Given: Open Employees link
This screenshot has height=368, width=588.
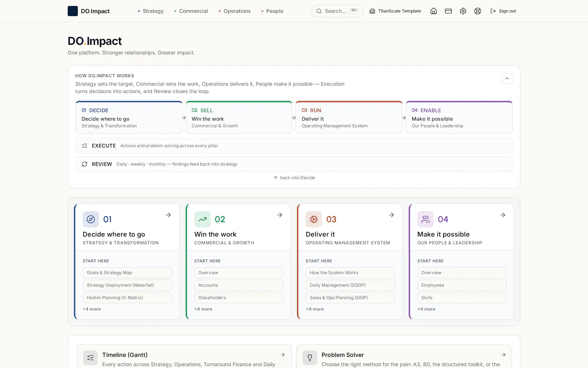Looking at the screenshot, I should (462, 285).
